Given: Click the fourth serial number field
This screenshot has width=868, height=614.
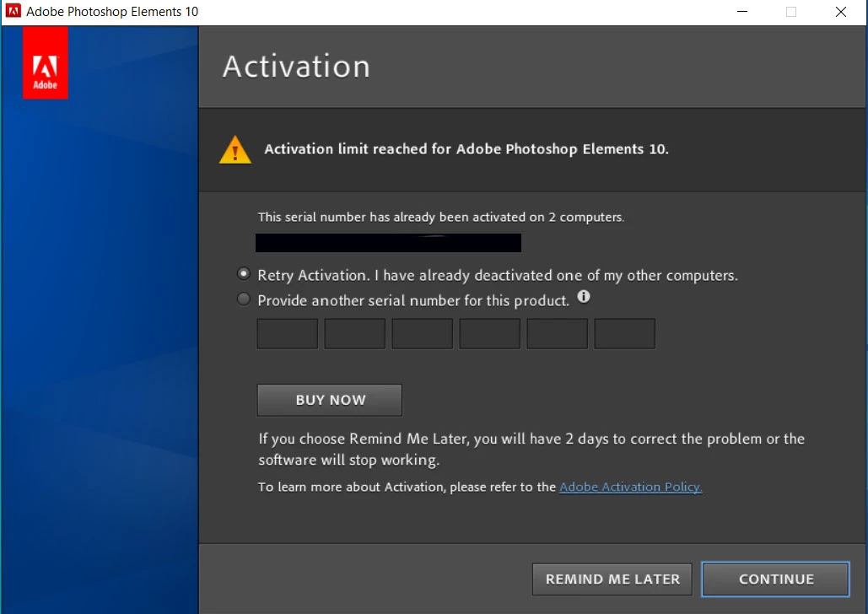Looking at the screenshot, I should 490,333.
